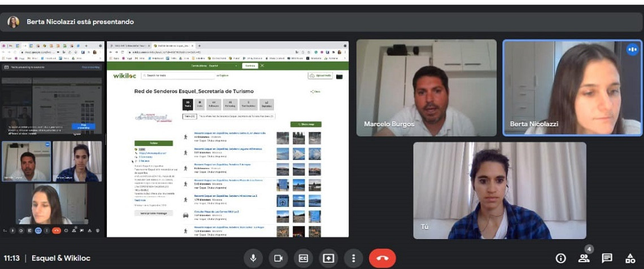644x269 pixels.
Task: Open the Laguna Willimanco trail link
Action: click(228, 149)
